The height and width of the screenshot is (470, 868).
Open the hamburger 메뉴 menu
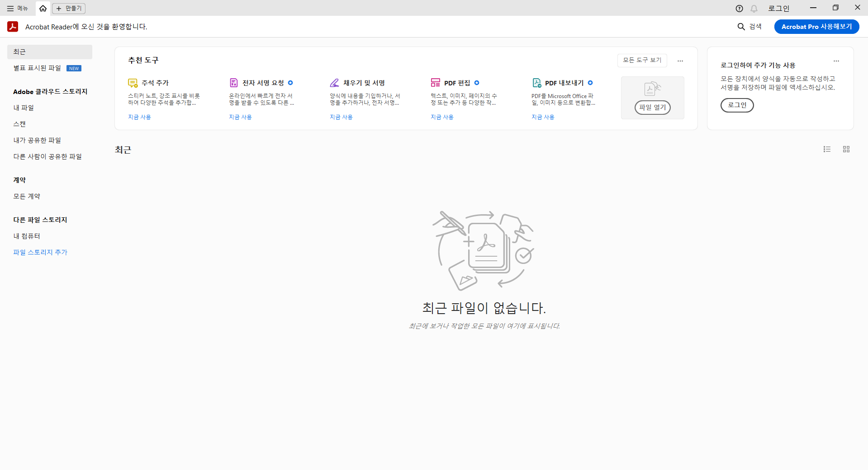(x=17, y=8)
